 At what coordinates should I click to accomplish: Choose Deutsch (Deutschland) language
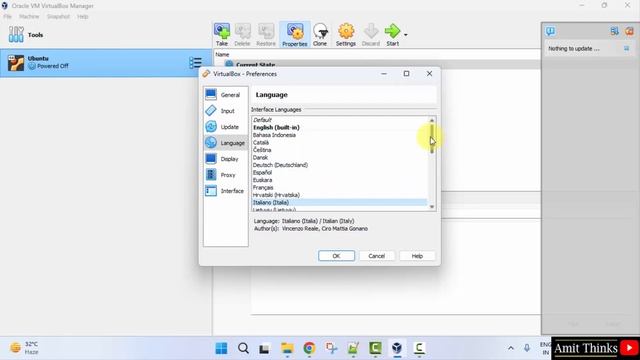pyautogui.click(x=340, y=165)
